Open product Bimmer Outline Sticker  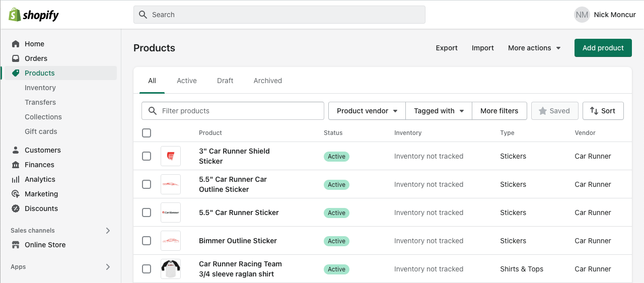pos(238,241)
